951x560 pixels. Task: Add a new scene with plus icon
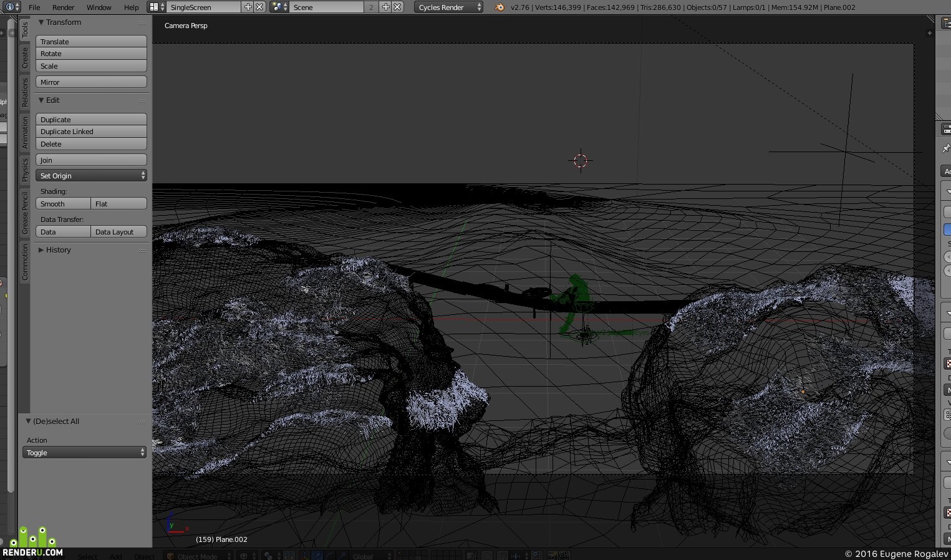385,7
